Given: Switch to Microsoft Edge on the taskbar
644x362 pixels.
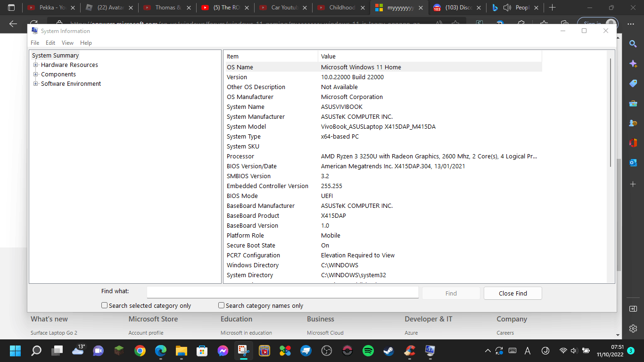Looking at the screenshot, I should [x=161, y=351].
